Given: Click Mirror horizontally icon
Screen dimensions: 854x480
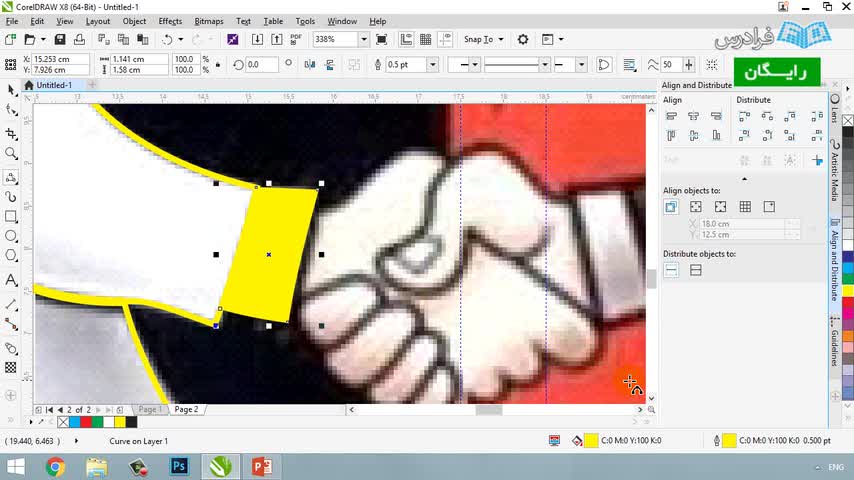Looking at the screenshot, I should [x=310, y=65].
